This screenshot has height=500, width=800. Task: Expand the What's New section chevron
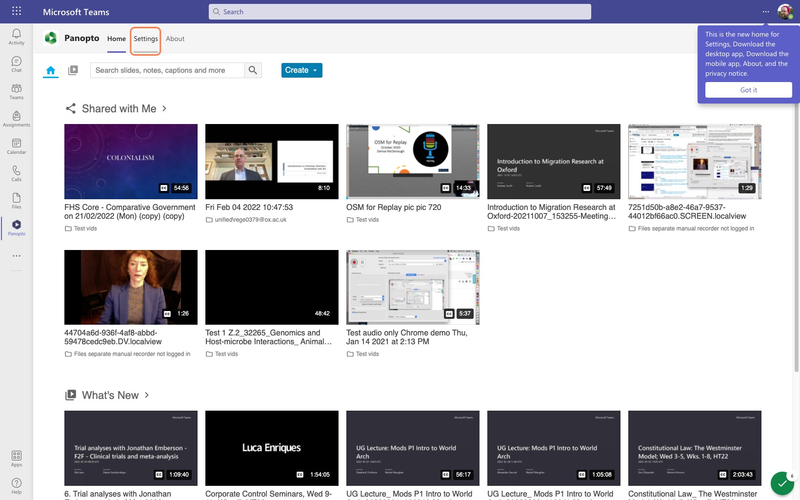tap(147, 395)
